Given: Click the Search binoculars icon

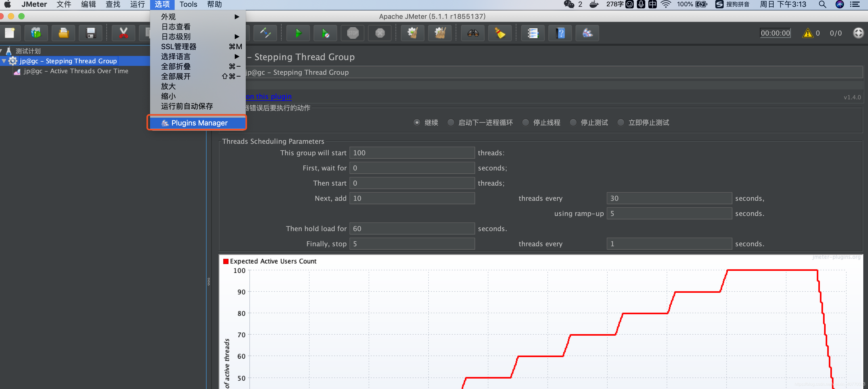Looking at the screenshot, I should 473,33.
